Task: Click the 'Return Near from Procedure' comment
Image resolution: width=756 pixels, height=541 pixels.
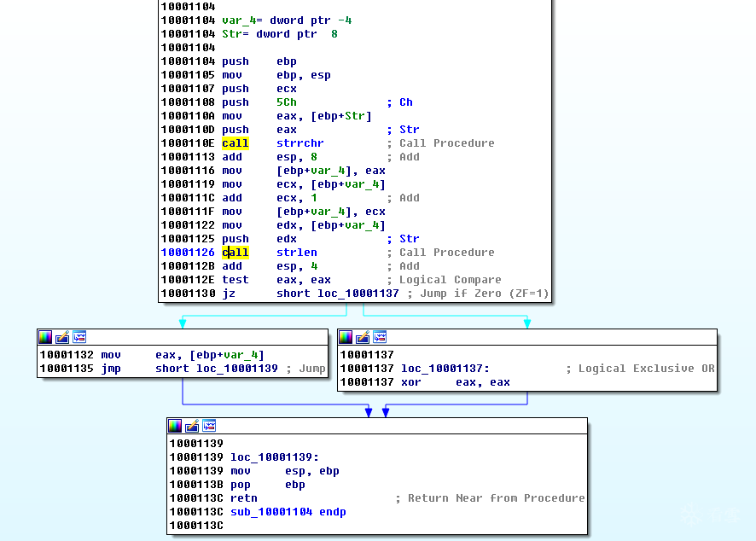Action: pyautogui.click(x=490, y=498)
